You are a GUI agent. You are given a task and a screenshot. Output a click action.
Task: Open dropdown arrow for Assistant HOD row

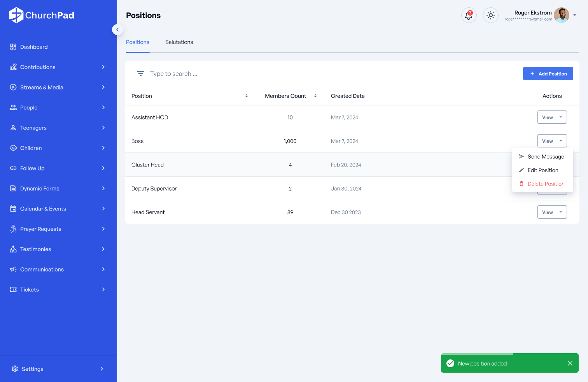(x=561, y=117)
